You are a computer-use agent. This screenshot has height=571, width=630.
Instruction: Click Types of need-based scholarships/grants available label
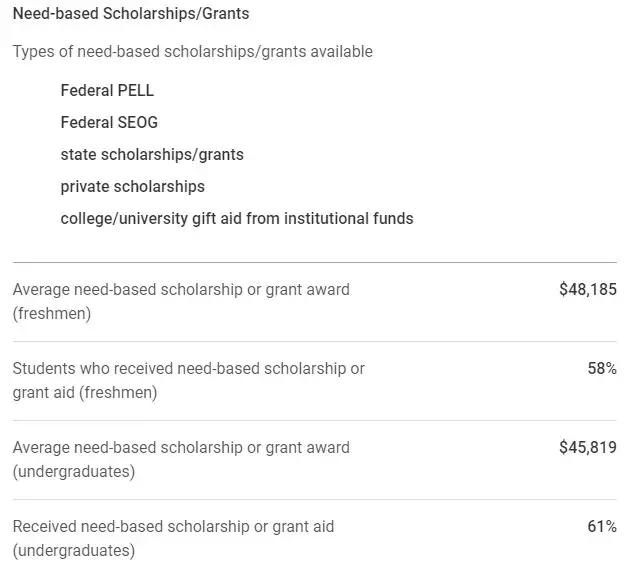[193, 52]
